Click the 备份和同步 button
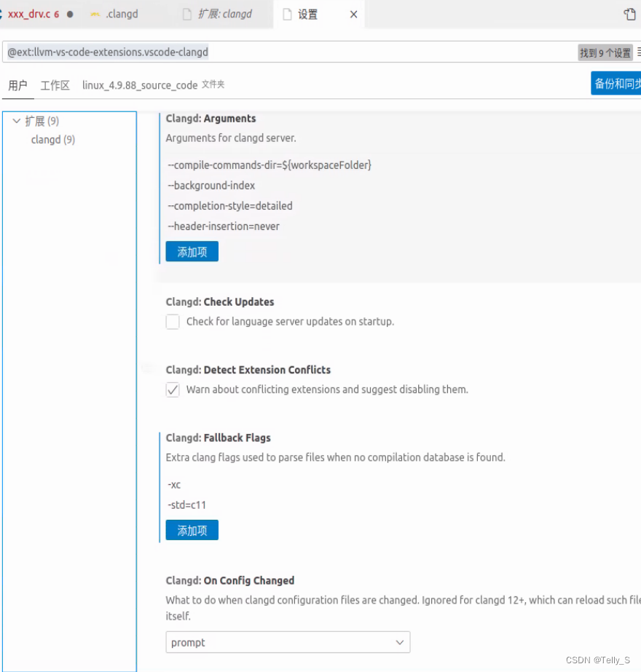Screen dimensions: 641x672 click(616, 83)
